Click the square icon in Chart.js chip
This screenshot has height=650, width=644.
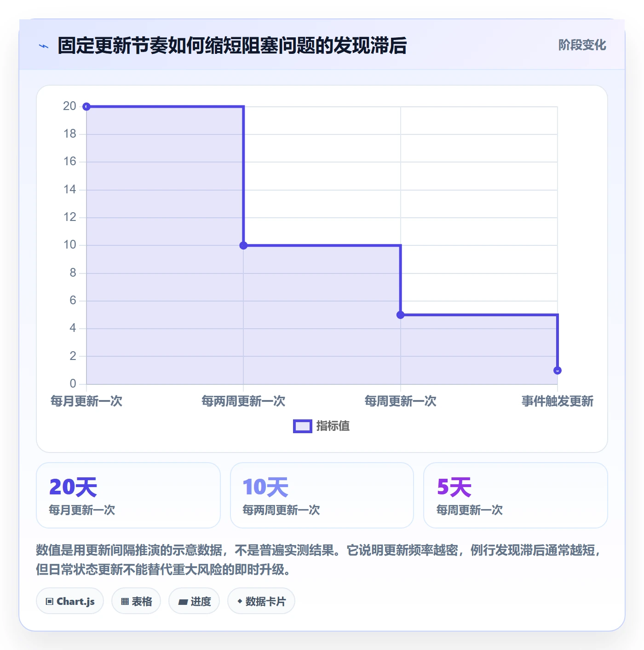click(x=50, y=602)
